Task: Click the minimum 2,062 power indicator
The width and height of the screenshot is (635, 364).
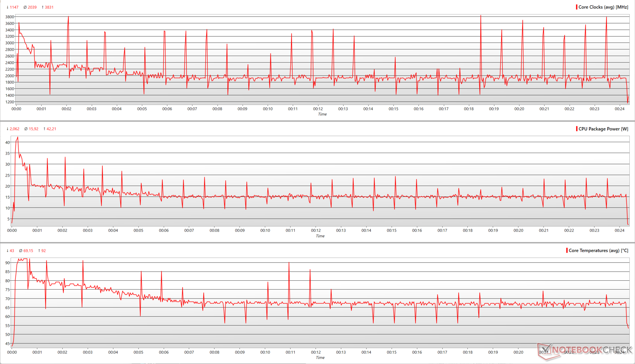Action: (13, 129)
